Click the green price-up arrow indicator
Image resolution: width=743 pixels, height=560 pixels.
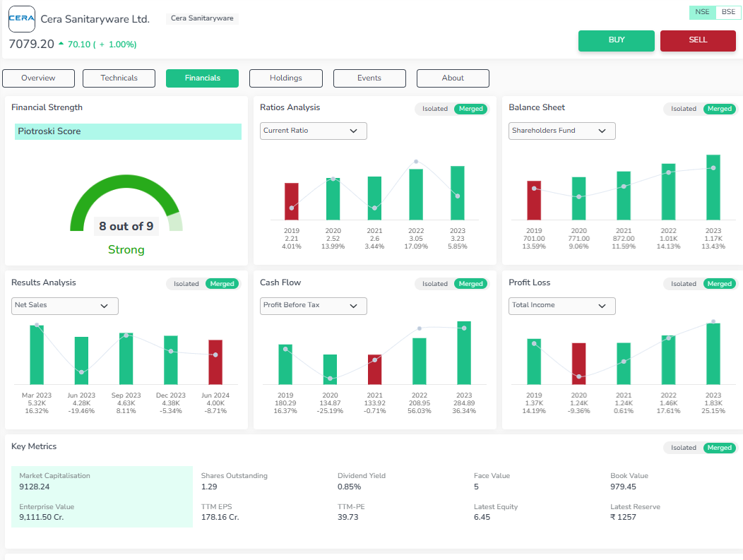pos(61,44)
